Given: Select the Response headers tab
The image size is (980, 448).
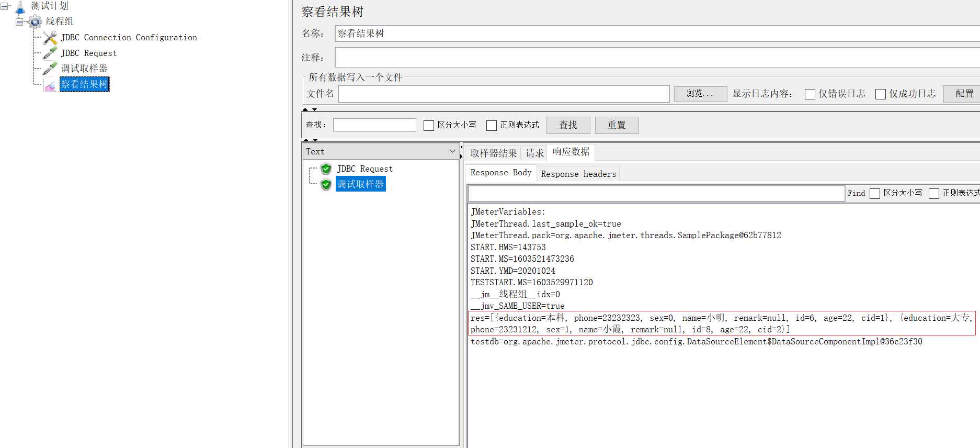Looking at the screenshot, I should 578,174.
